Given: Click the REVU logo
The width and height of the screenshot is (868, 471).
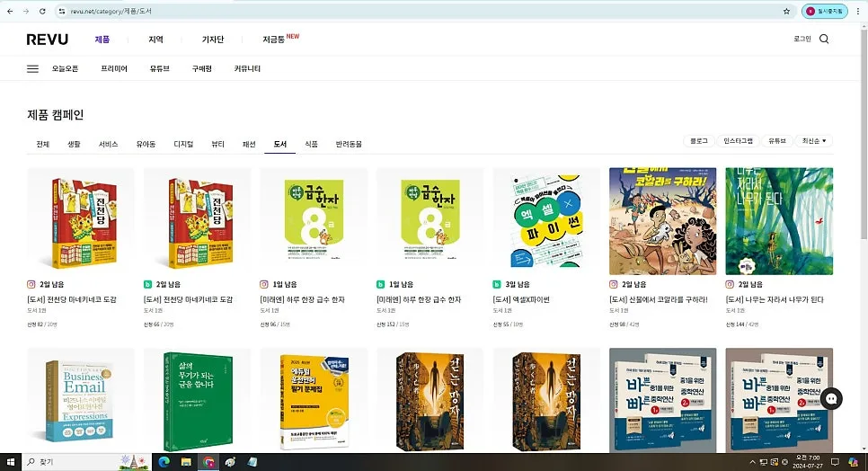Looking at the screenshot, I should [x=48, y=40].
